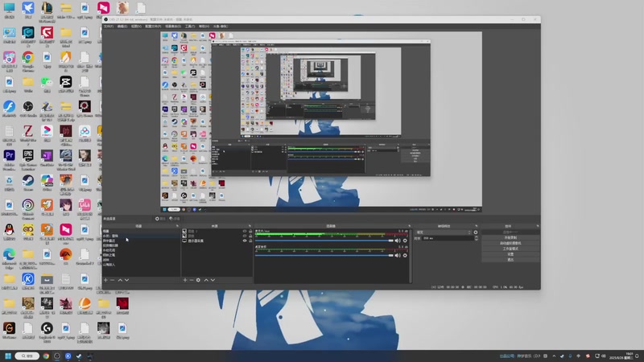Hide the 显示器采集 source with its eye icon
644x362 pixels.
[245, 241]
